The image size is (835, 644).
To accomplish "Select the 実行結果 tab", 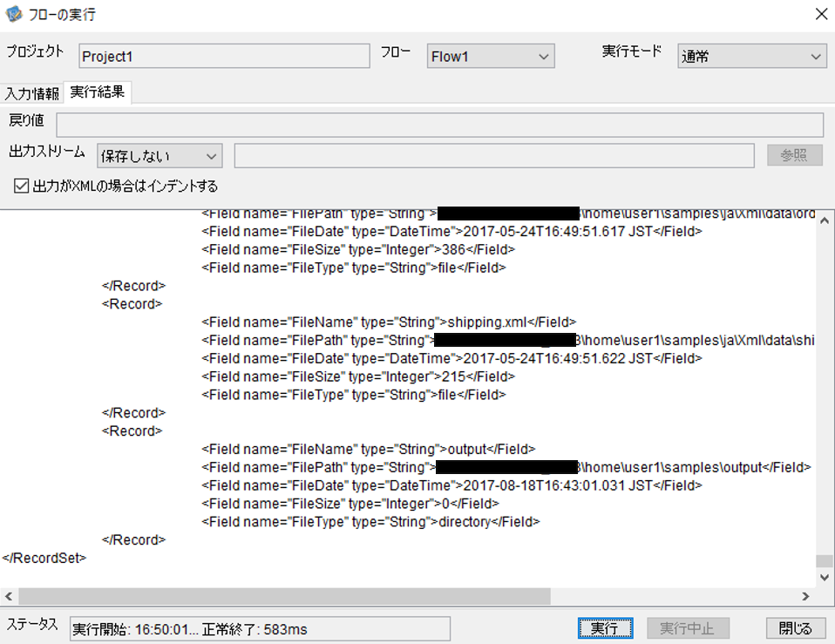I will point(98,92).
